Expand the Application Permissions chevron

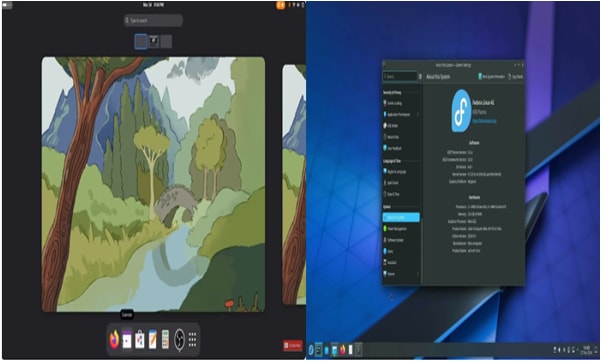[418, 114]
